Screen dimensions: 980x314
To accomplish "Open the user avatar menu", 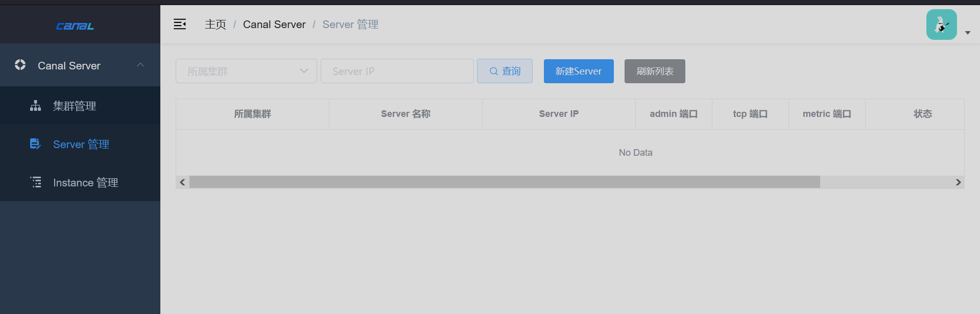I will 942,25.
